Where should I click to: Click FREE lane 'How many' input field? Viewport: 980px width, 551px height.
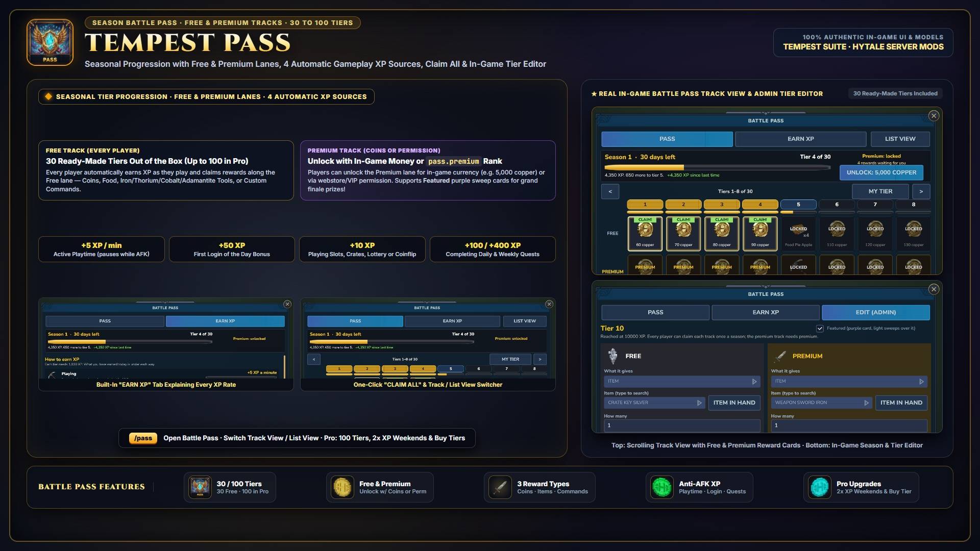[x=682, y=425]
